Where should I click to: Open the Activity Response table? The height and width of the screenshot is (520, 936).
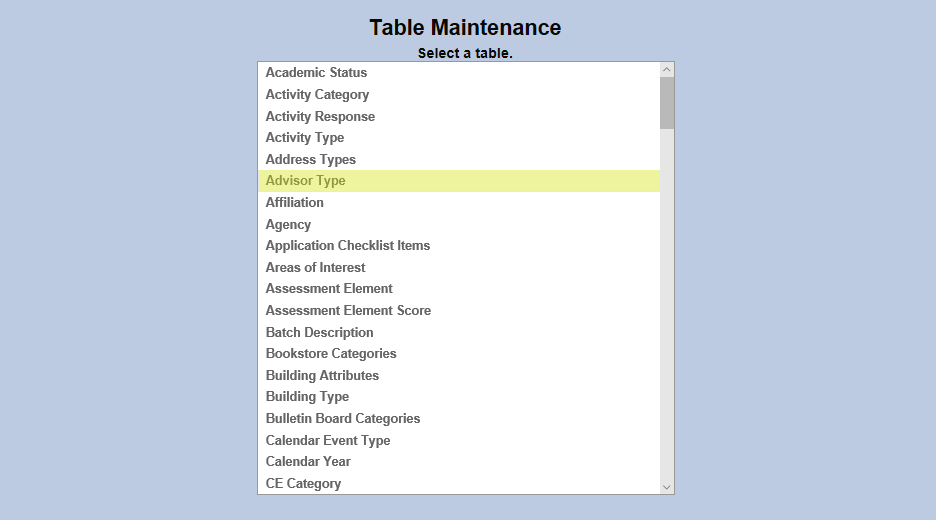pyautogui.click(x=320, y=117)
